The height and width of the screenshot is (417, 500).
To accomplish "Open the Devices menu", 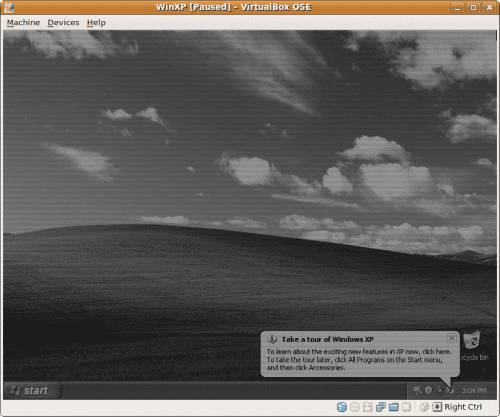I will point(63,23).
